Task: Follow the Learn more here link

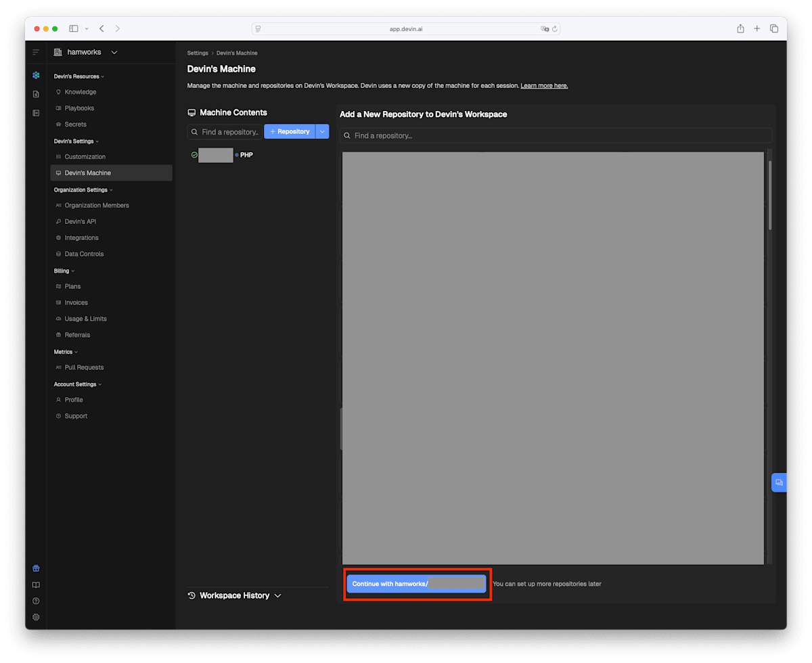Action: tap(544, 86)
